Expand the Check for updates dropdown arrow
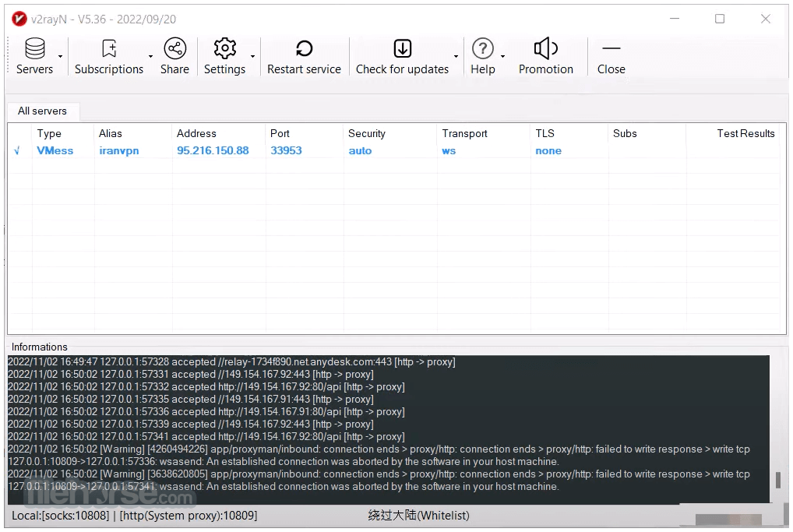This screenshot has width=793, height=532. point(456,57)
